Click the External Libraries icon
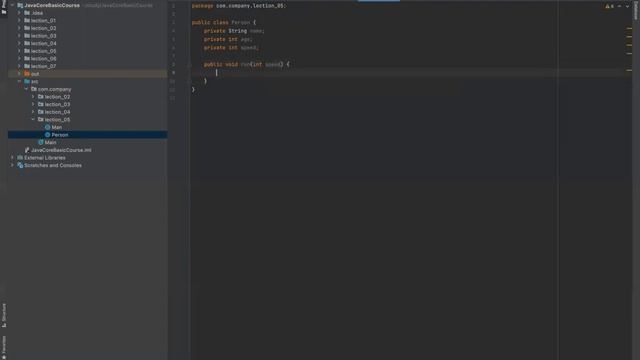 click(20, 158)
